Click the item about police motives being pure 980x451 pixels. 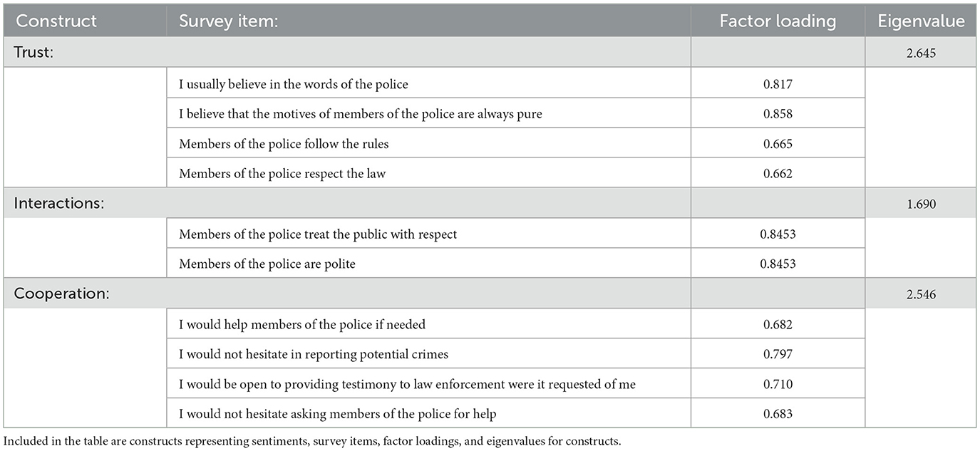coord(360,114)
